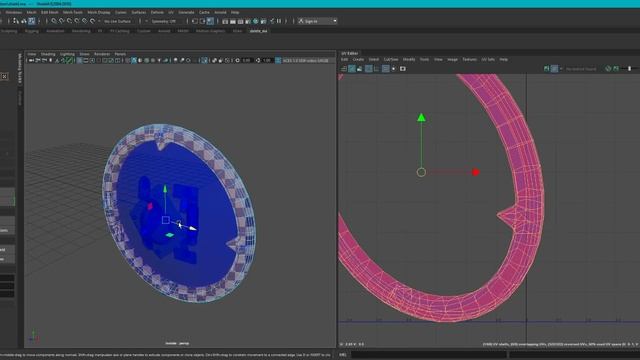Toggle snap to view planes icon

coord(85,21)
